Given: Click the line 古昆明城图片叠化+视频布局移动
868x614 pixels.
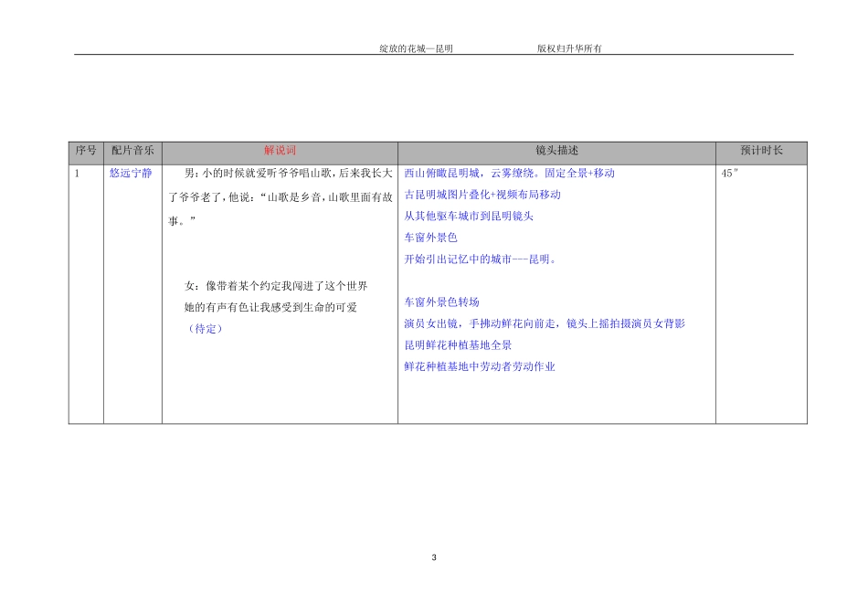Looking at the screenshot, I should tap(482, 195).
